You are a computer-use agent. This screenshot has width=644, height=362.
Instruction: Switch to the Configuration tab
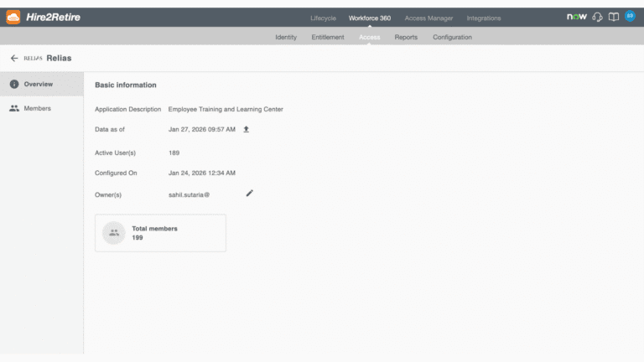[452, 37]
